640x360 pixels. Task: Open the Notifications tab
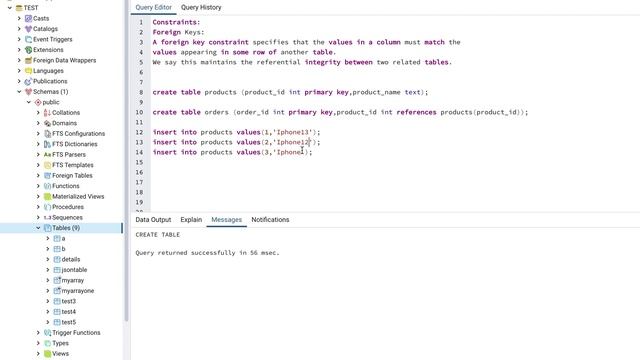270,220
